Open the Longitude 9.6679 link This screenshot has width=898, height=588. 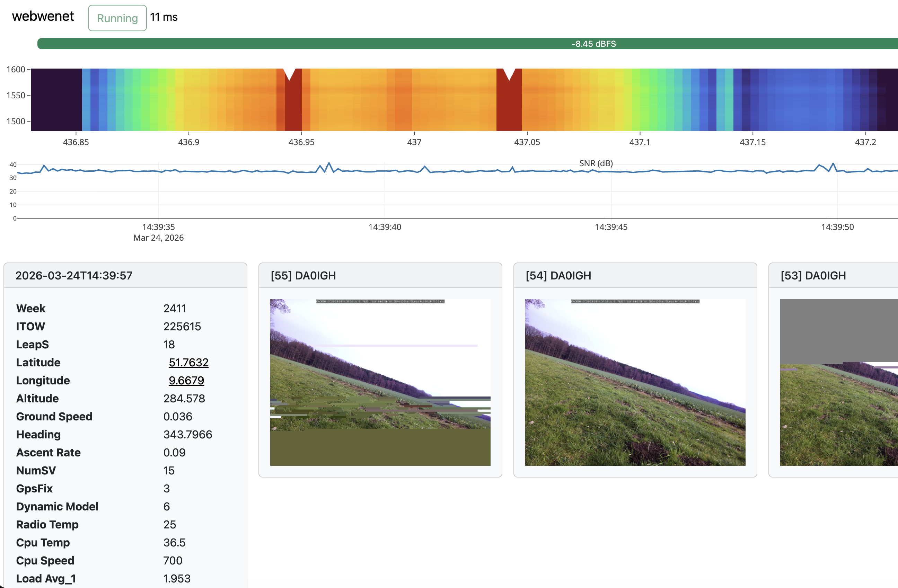pyautogui.click(x=186, y=381)
